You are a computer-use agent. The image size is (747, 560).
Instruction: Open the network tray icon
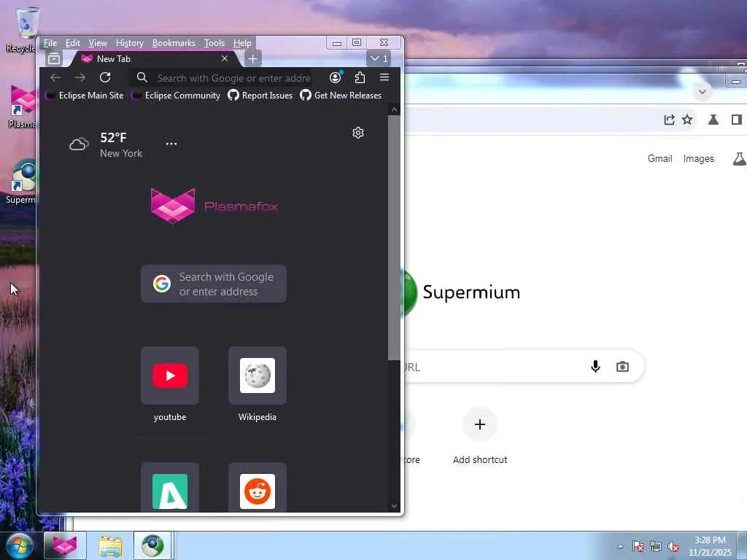[656, 546]
